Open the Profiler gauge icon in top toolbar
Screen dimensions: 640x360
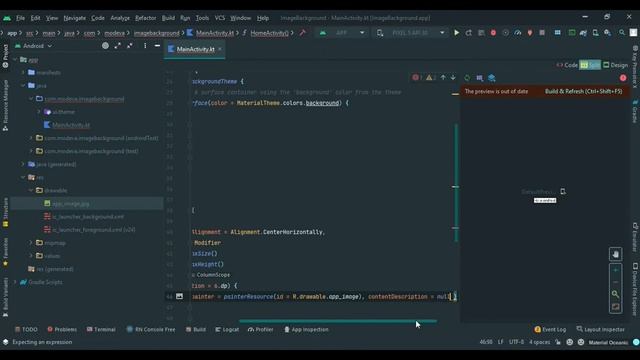coord(518,33)
